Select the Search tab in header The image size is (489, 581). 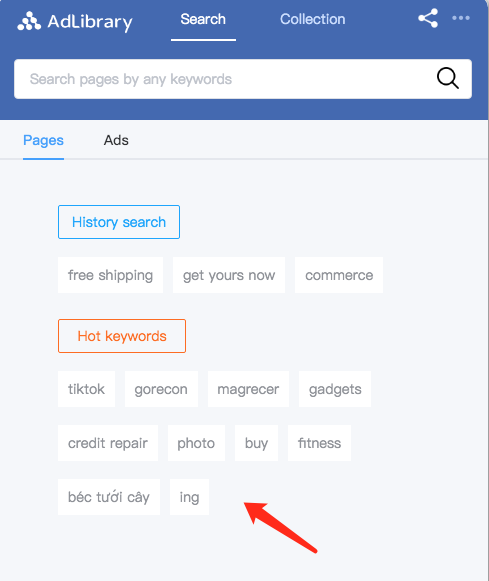pos(203,19)
